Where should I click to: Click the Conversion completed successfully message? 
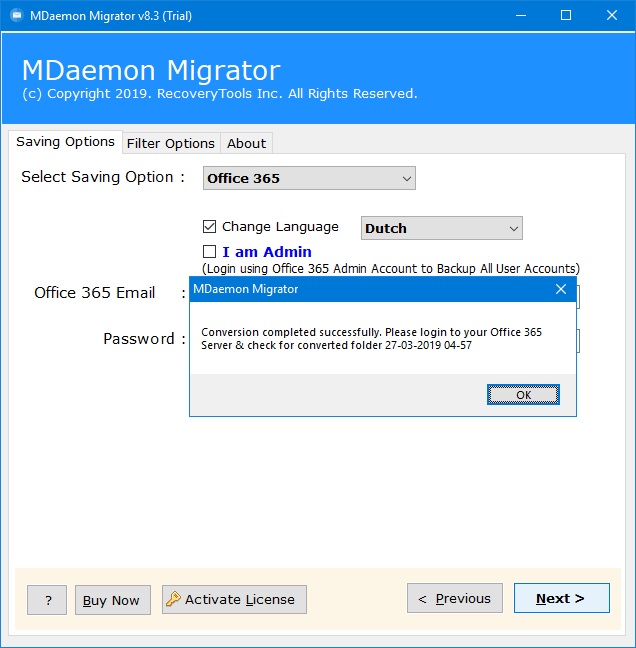371,338
